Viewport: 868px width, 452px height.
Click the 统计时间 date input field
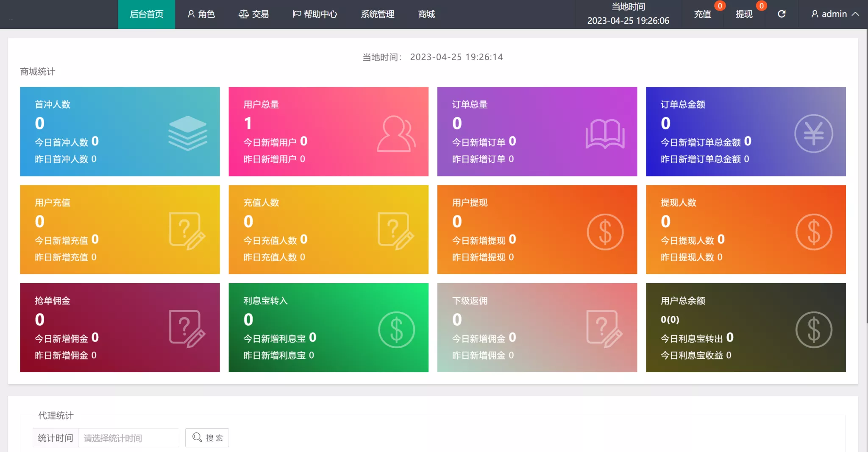click(128, 438)
